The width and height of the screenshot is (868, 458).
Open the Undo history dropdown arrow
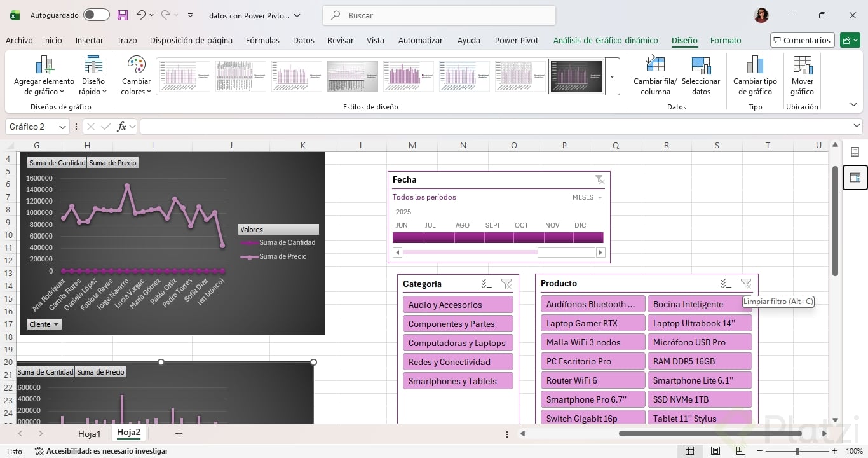[151, 15]
